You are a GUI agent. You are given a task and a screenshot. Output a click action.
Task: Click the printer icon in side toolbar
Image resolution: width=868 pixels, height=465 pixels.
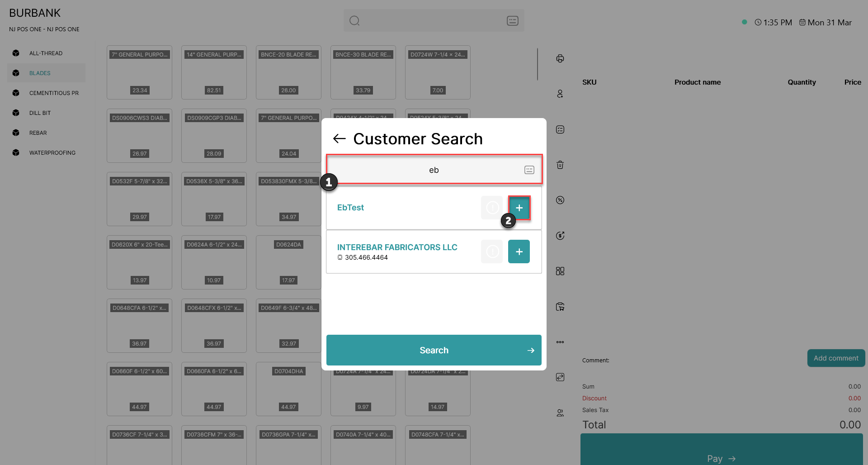point(560,58)
